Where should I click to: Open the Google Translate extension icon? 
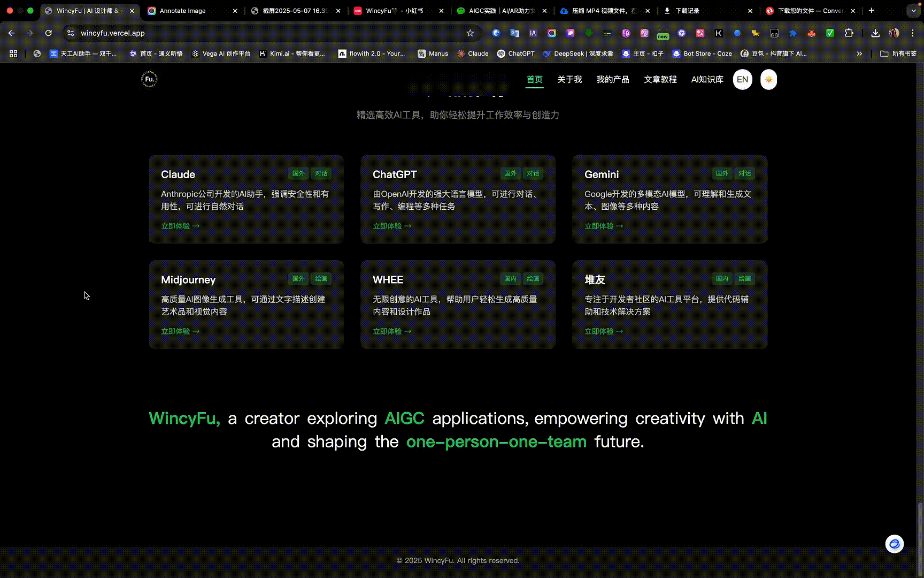point(514,33)
